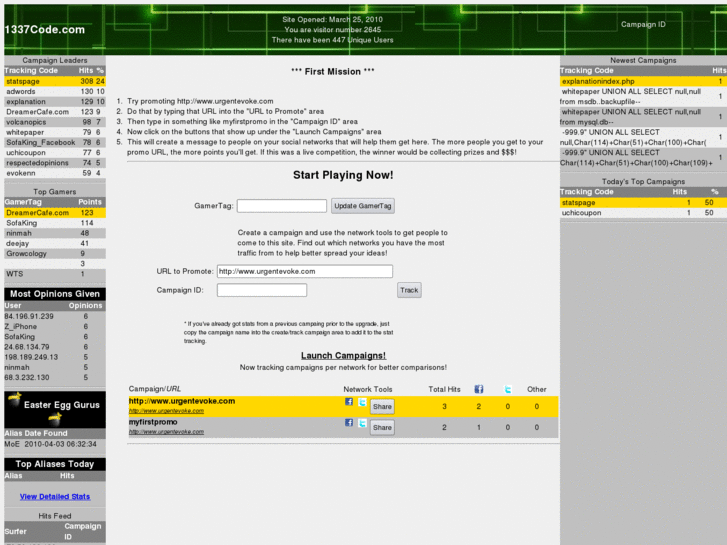Click the 1337Code.com site title
The width and height of the screenshot is (727, 545).
tap(45, 30)
